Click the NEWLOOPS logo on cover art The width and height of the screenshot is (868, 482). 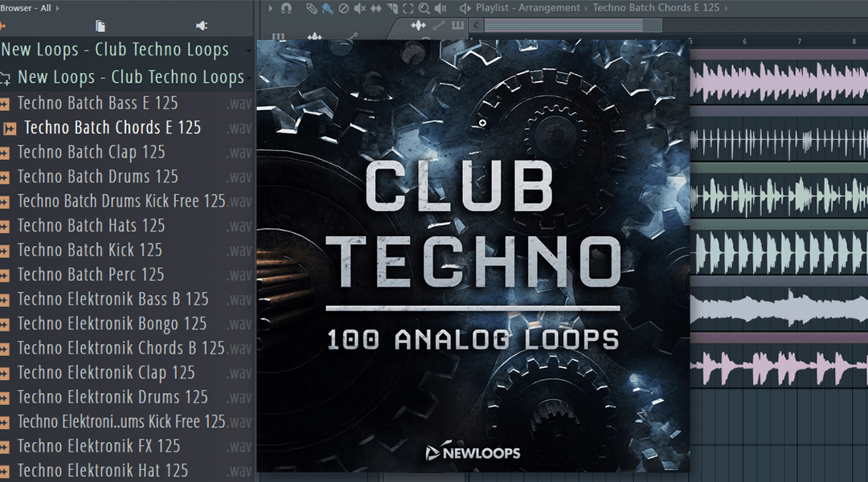pos(473,453)
